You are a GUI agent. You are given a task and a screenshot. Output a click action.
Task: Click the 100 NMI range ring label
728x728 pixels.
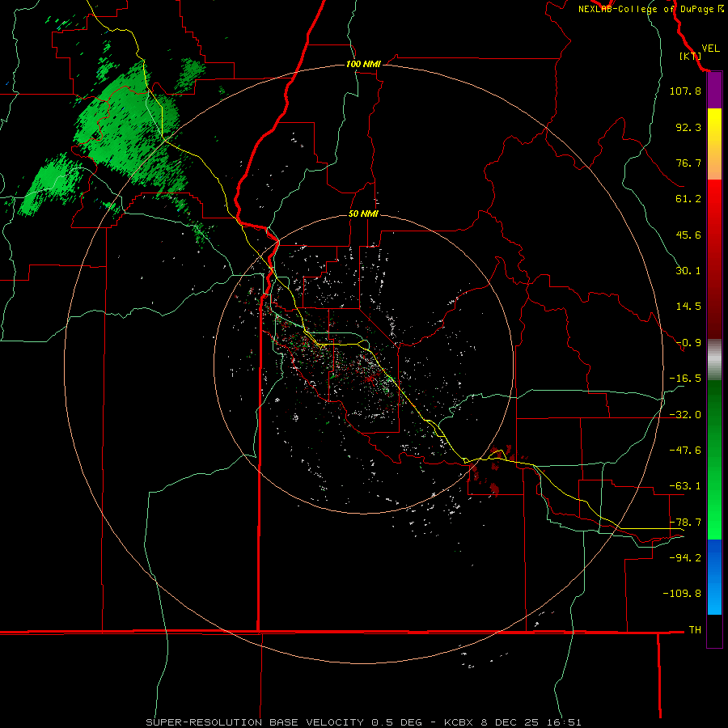pos(363,64)
